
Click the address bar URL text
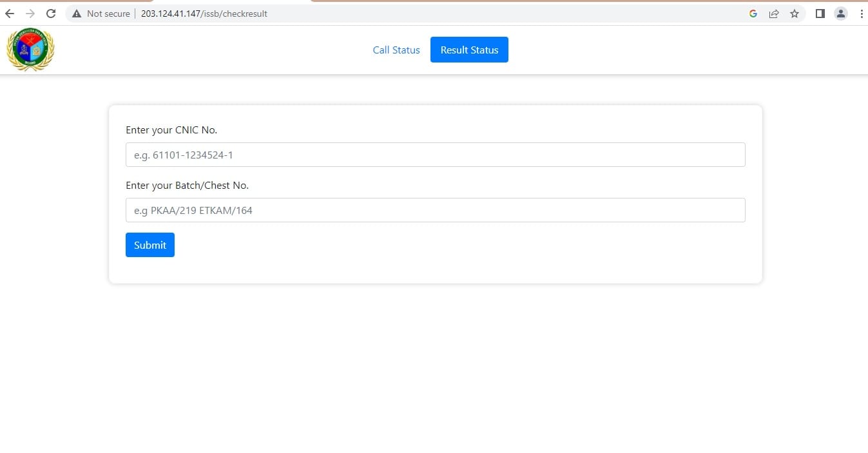(204, 14)
